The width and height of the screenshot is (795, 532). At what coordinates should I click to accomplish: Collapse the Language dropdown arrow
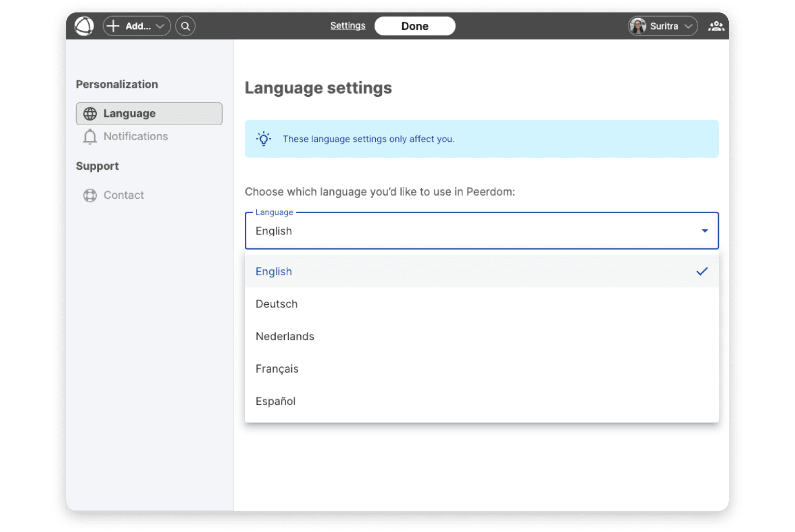(704, 231)
